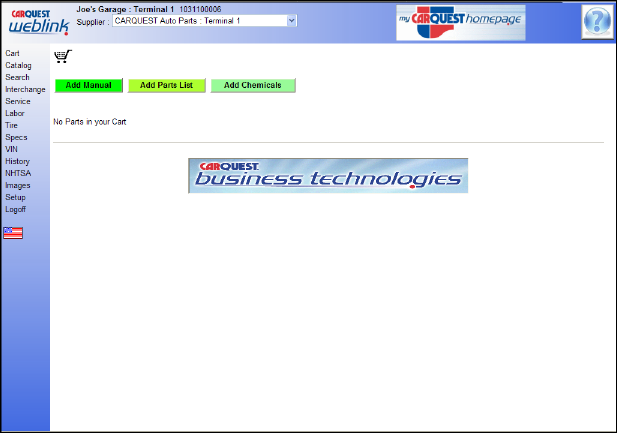Click the Add Manual button
This screenshot has width=617, height=433.
pyautogui.click(x=89, y=85)
